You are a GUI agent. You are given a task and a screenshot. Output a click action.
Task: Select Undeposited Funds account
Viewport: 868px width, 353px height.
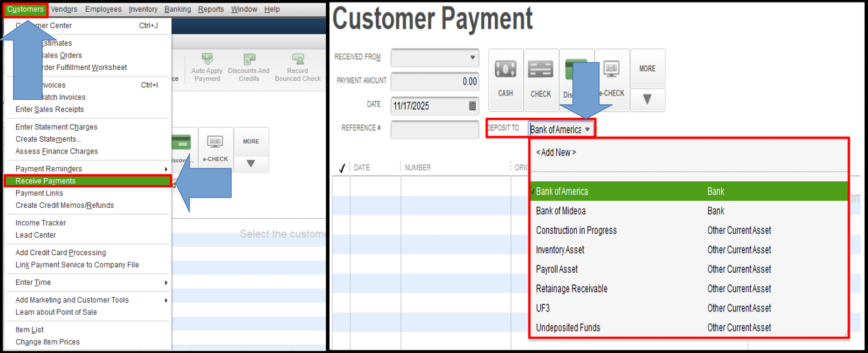689,327
